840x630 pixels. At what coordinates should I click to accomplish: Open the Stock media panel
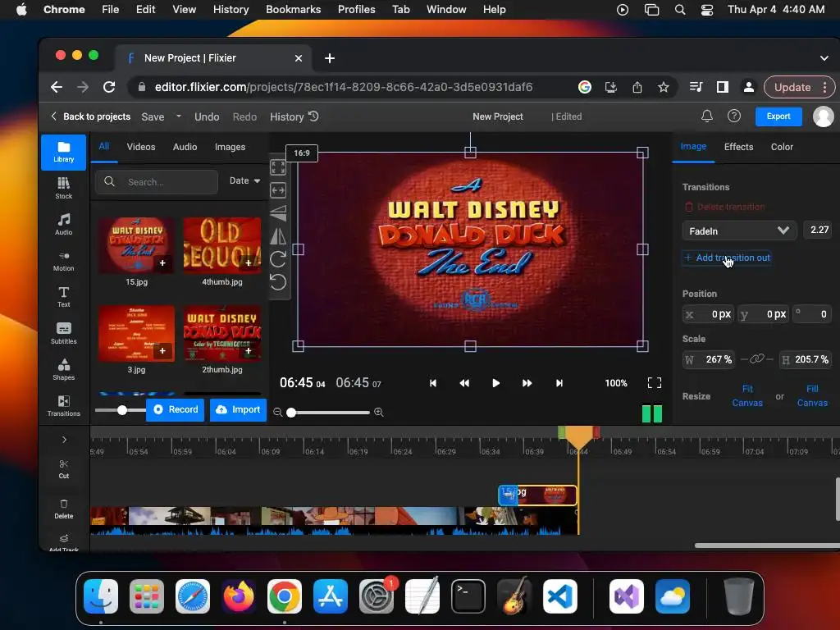pyautogui.click(x=63, y=188)
